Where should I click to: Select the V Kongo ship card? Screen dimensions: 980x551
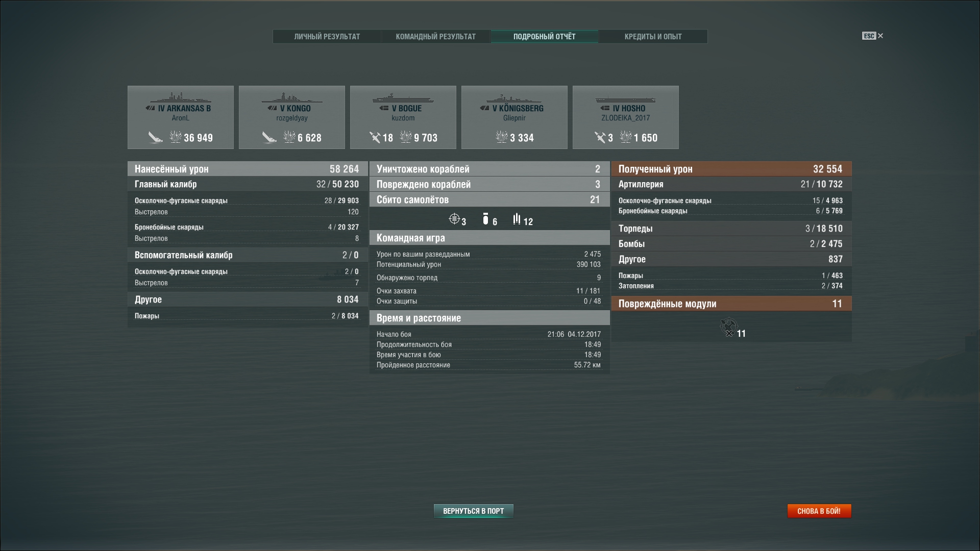tap(292, 117)
